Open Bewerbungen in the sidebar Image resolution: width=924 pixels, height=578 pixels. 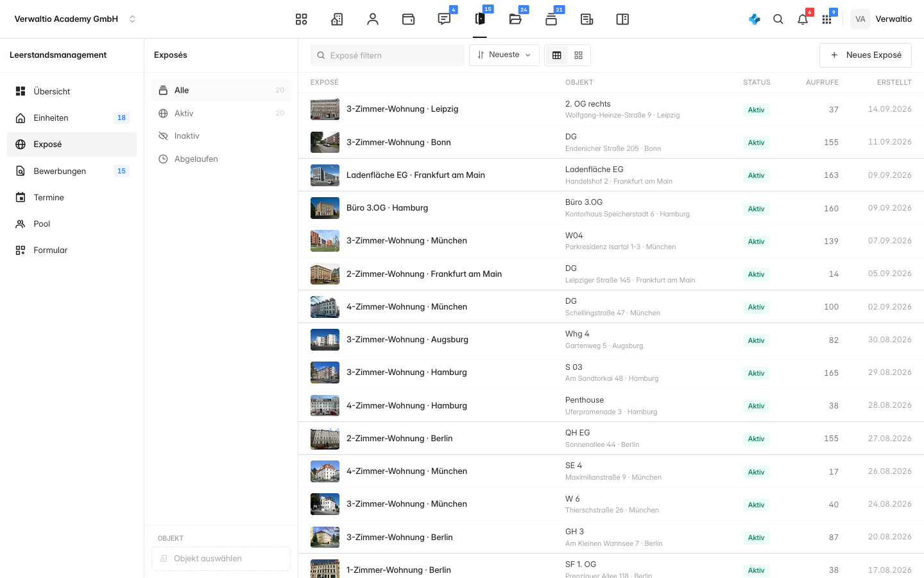[72, 171]
